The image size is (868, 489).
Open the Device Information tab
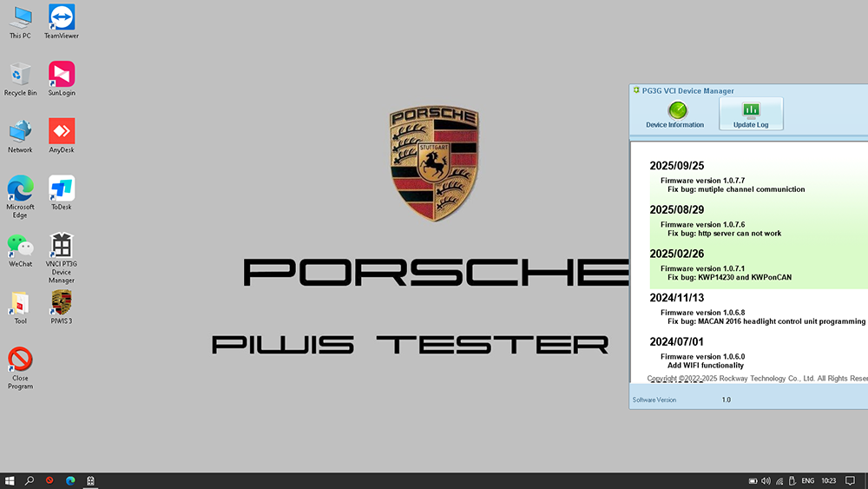tap(674, 114)
